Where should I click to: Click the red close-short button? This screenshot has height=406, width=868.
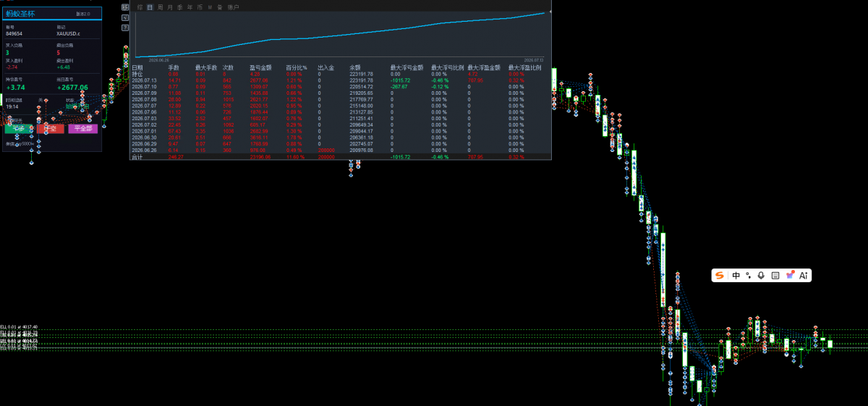point(51,128)
